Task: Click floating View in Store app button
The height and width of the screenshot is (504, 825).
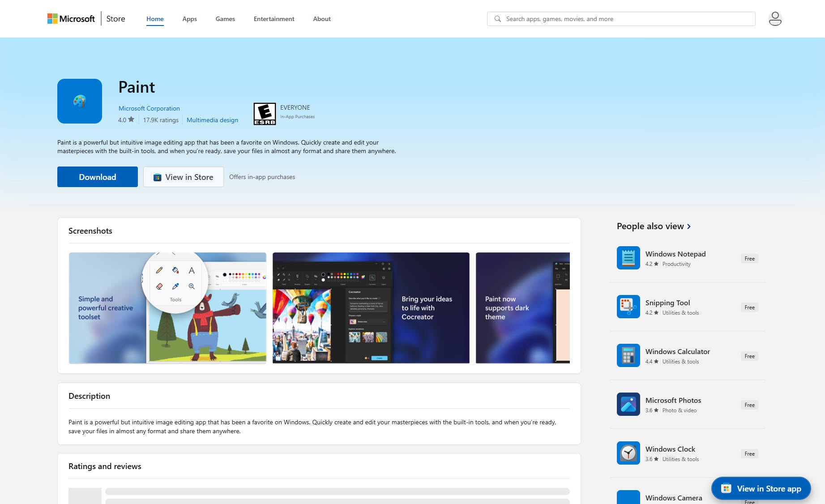Action: coord(761,488)
